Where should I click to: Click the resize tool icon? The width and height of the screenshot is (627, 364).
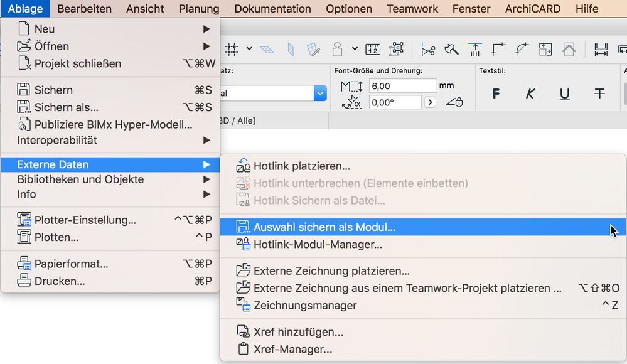point(545,49)
